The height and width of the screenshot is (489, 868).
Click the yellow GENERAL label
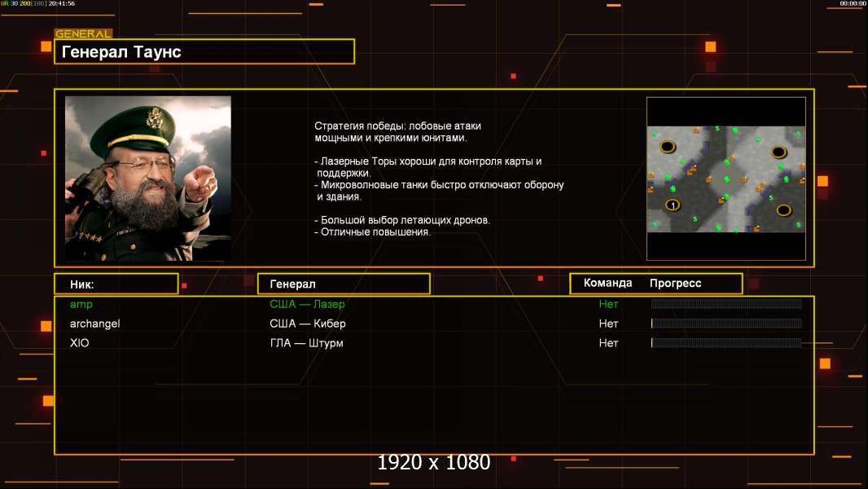83,33
